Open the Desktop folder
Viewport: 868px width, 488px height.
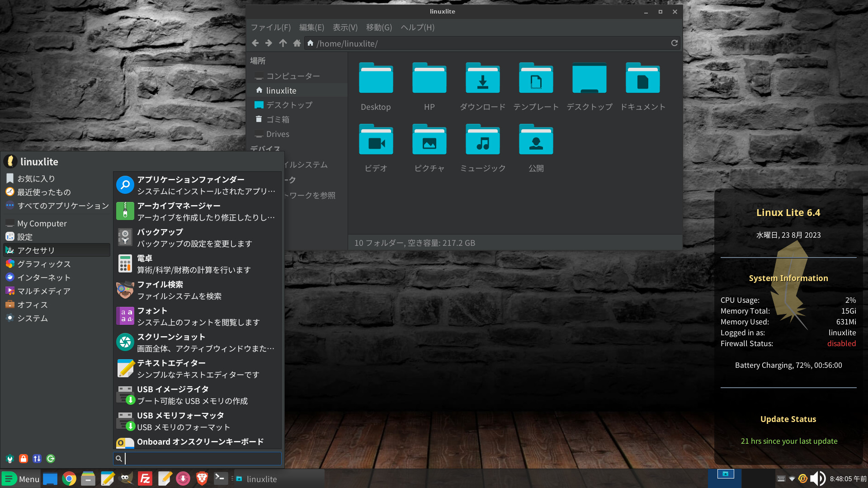pyautogui.click(x=376, y=87)
